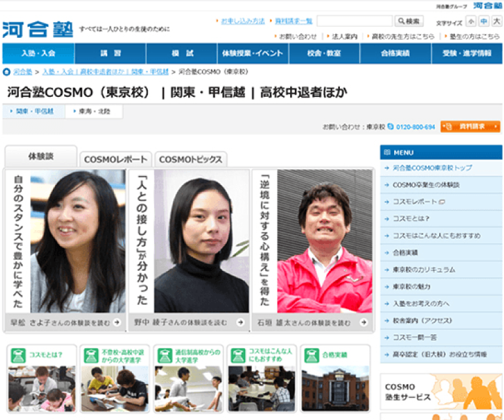Image resolution: width=504 pixels, height=420 pixels.
Task: Click green icon on 合格実績 card
Action: tap(312, 356)
